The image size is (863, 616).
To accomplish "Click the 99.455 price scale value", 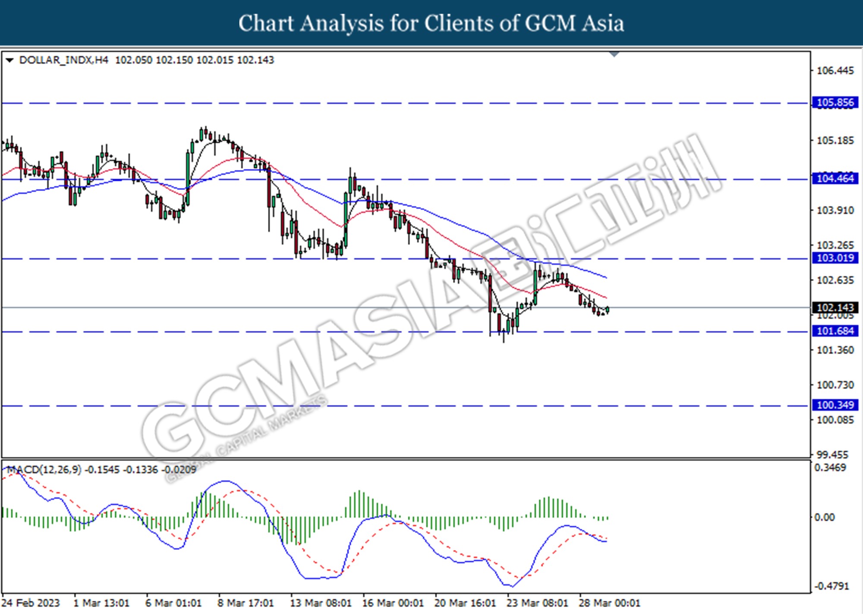I will tap(832, 455).
